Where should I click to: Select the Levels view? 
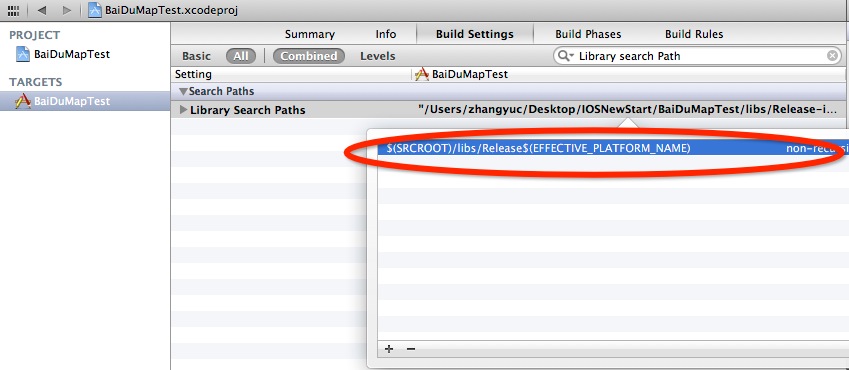click(377, 56)
